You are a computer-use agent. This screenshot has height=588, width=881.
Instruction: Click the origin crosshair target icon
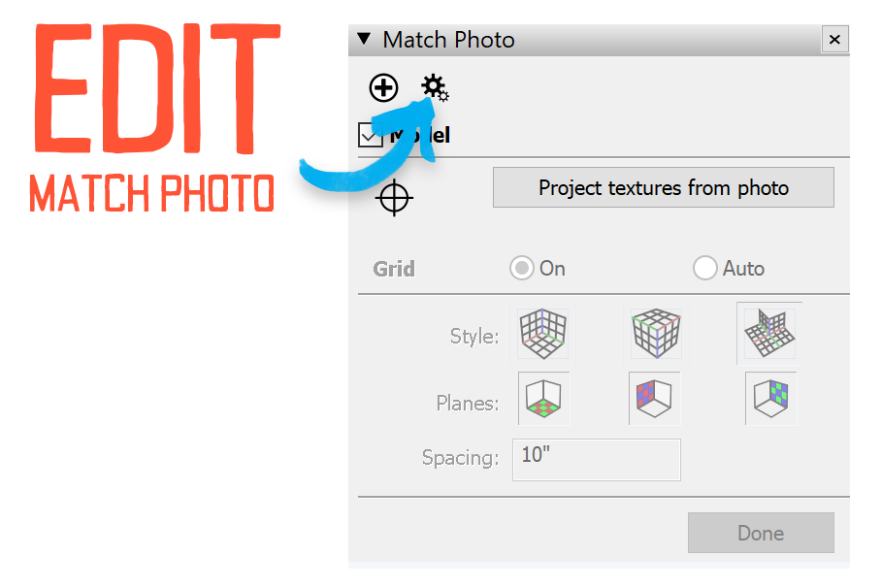394,198
